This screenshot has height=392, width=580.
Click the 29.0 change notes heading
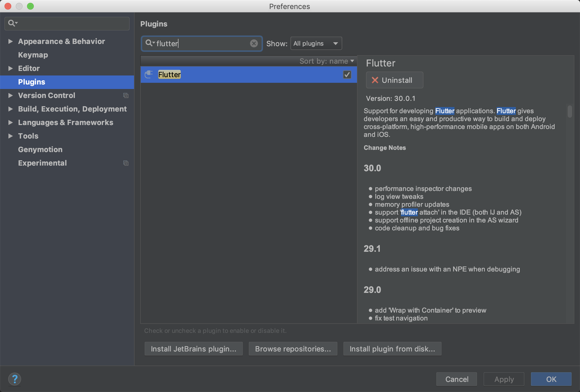pyautogui.click(x=372, y=290)
